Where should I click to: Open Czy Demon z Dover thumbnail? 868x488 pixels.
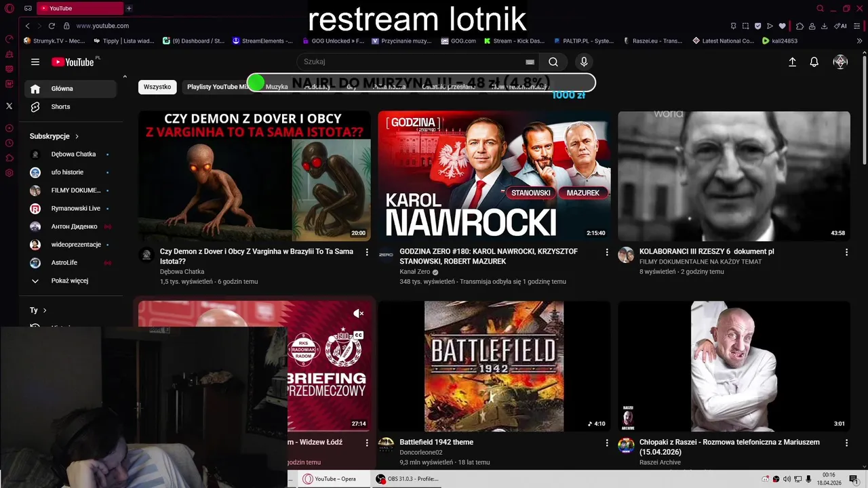point(254,176)
